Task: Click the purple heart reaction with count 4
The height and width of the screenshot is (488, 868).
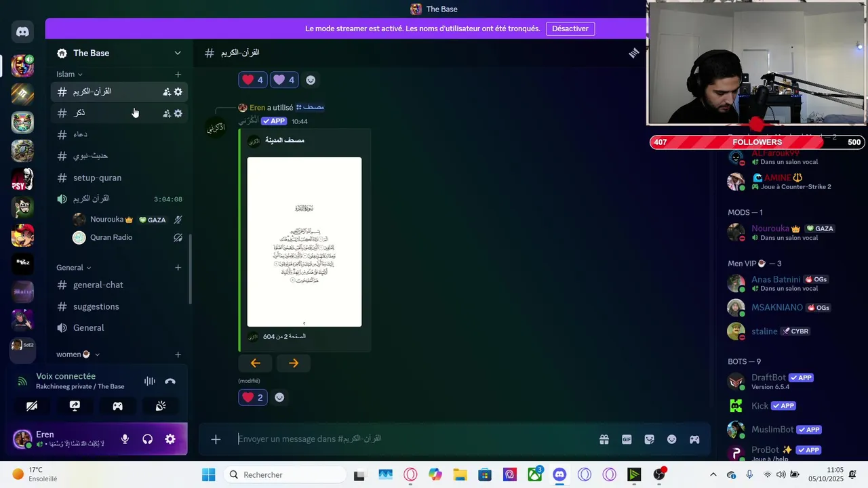Action: click(x=283, y=80)
